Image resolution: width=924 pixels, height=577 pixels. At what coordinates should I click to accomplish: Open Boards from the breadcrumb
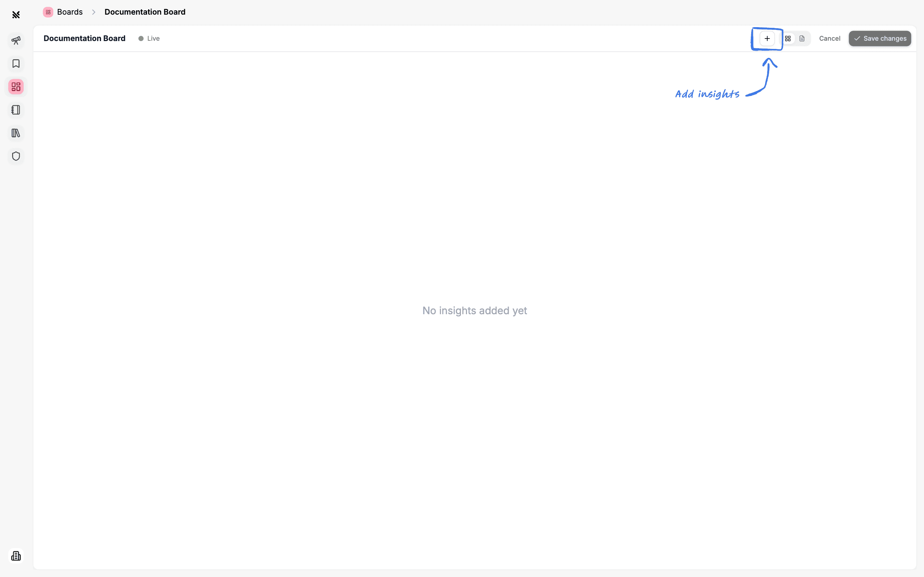(69, 12)
